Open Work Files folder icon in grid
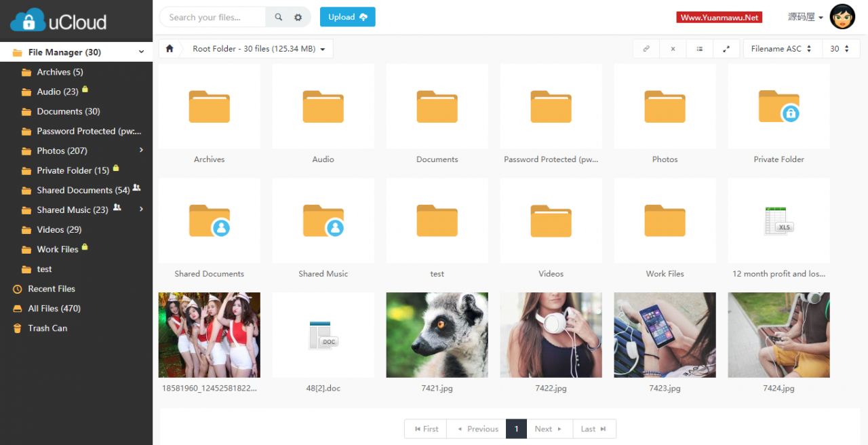Screen dimensions: 868x445 (665, 220)
